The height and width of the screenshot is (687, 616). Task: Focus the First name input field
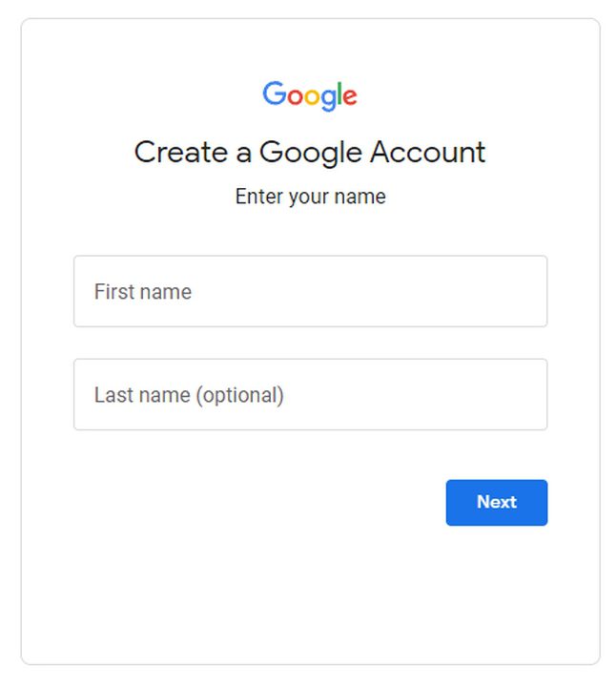[x=310, y=291]
